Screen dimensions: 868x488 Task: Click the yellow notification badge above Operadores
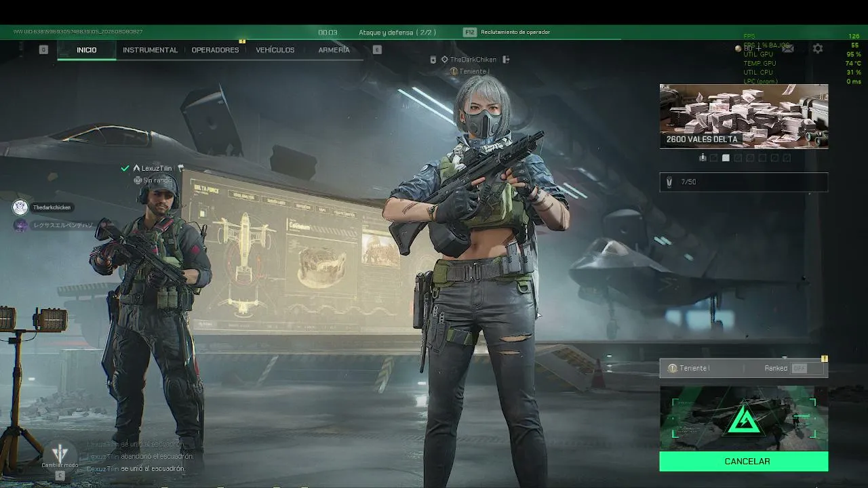pyautogui.click(x=242, y=41)
